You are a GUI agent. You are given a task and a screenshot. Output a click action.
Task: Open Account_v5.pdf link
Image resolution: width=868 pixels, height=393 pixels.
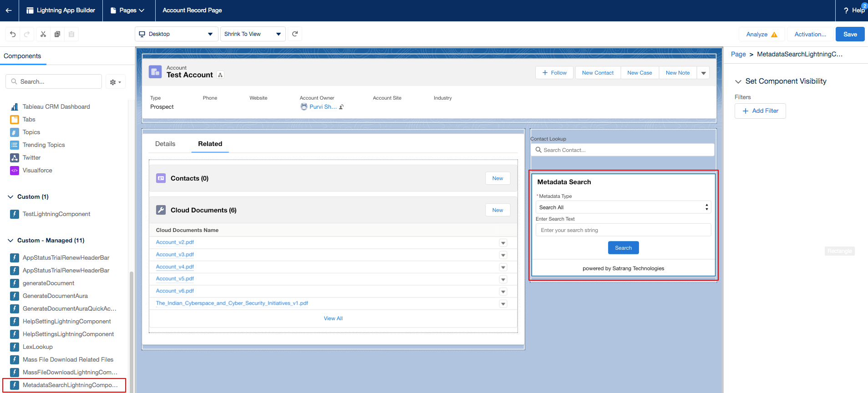point(175,279)
